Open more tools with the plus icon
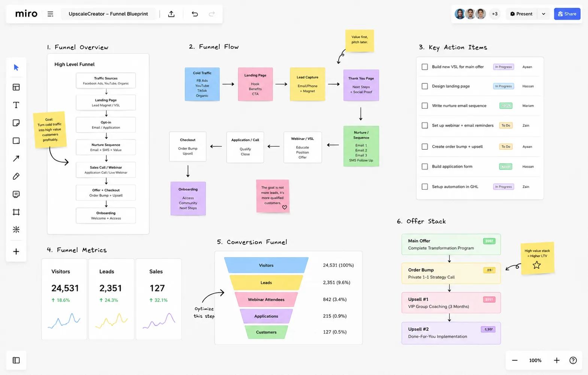Screen dimensions: 588x375 click(x=16, y=251)
